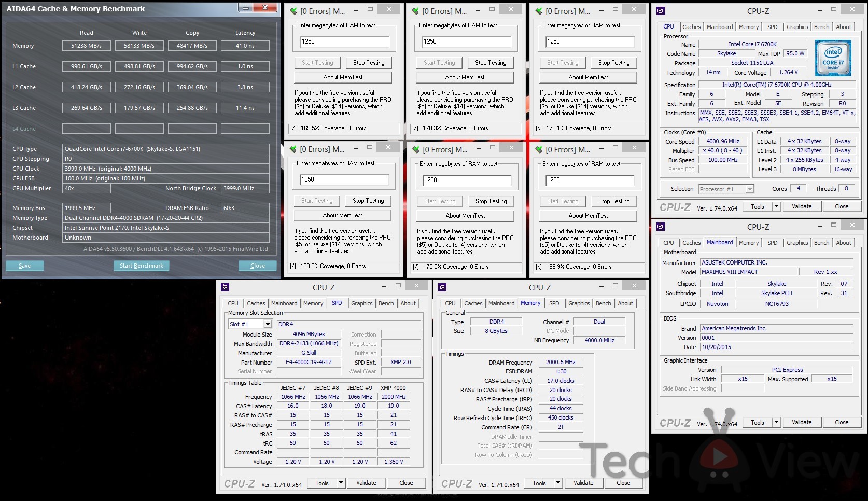The width and height of the screenshot is (868, 501).
Task: Stop Testing in MemTest window at 169.9% coverage
Action: point(614,201)
